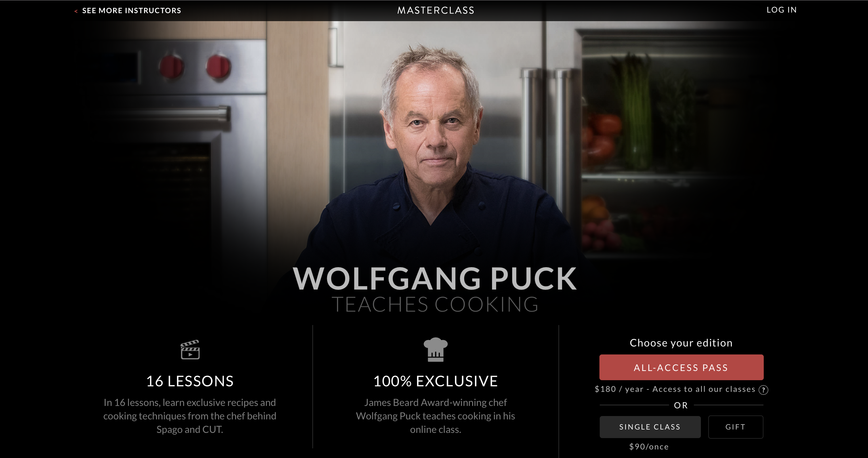Click the film clapperboard icon

(190, 350)
